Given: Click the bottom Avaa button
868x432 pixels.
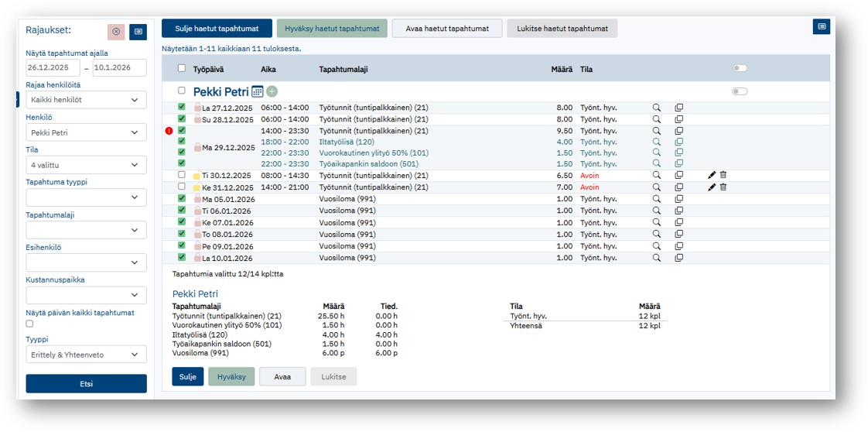Looking at the screenshot, I should (282, 376).
